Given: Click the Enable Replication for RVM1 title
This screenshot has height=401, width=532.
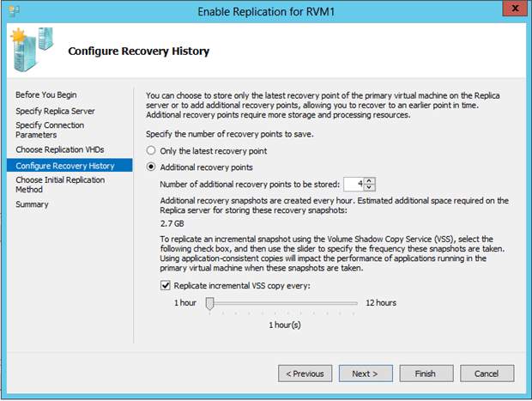Looking at the screenshot, I should (266, 11).
